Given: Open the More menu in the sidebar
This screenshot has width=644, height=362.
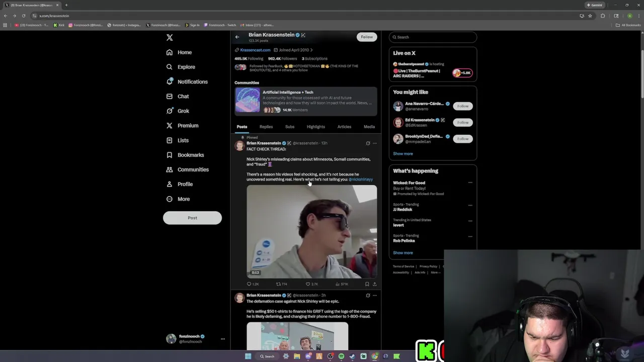Looking at the screenshot, I should click(x=178, y=199).
